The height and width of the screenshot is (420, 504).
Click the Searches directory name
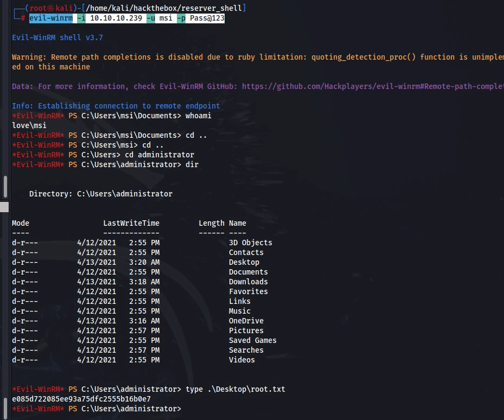pos(246,350)
